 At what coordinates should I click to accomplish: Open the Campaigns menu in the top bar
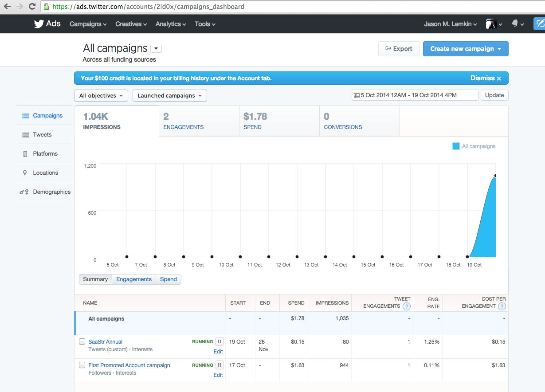pyautogui.click(x=88, y=24)
